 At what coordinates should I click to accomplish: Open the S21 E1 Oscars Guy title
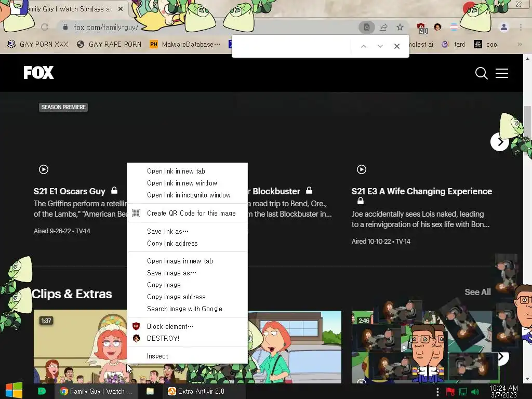pyautogui.click(x=69, y=191)
